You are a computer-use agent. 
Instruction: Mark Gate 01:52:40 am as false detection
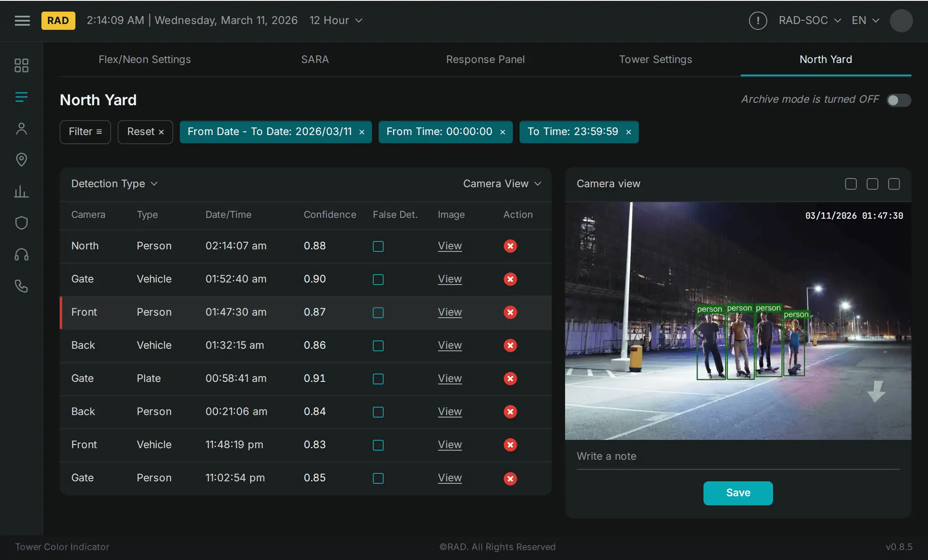click(378, 280)
